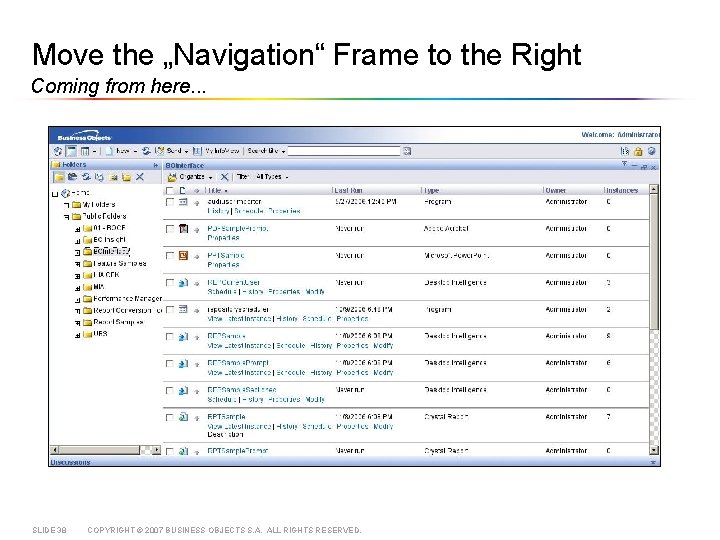
Task: Sort by Last Run column header
Action: (349, 191)
